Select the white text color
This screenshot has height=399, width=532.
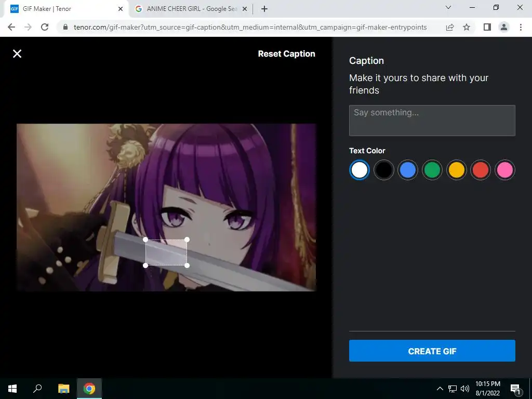tap(360, 170)
